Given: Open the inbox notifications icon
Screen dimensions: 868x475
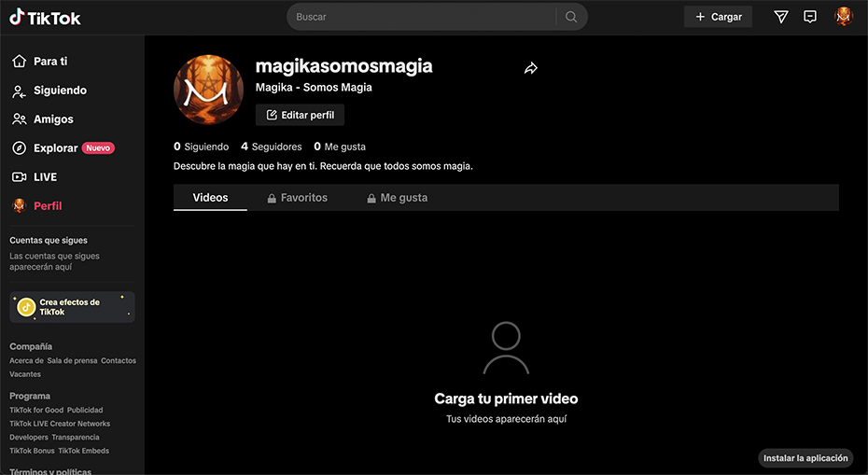Looking at the screenshot, I should tap(810, 17).
